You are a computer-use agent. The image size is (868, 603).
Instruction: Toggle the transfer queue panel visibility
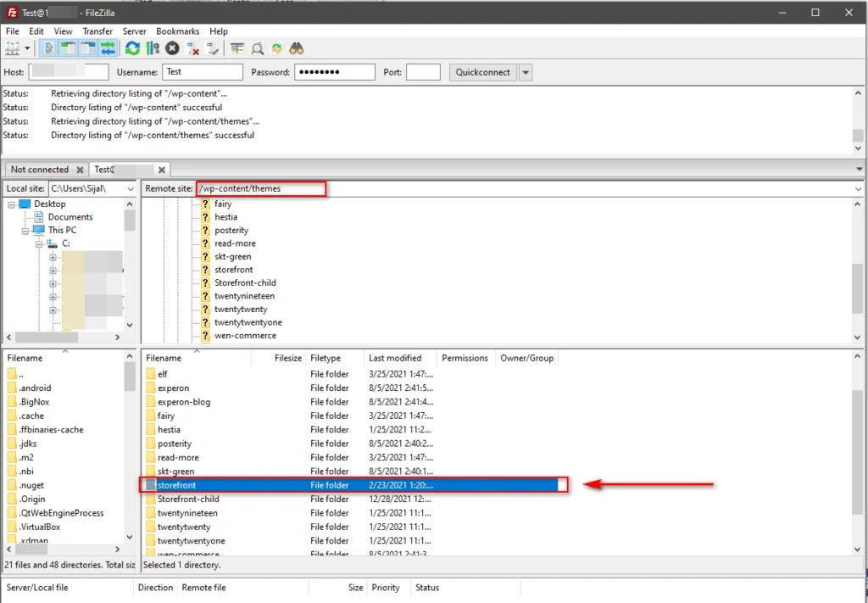pyautogui.click(x=108, y=47)
